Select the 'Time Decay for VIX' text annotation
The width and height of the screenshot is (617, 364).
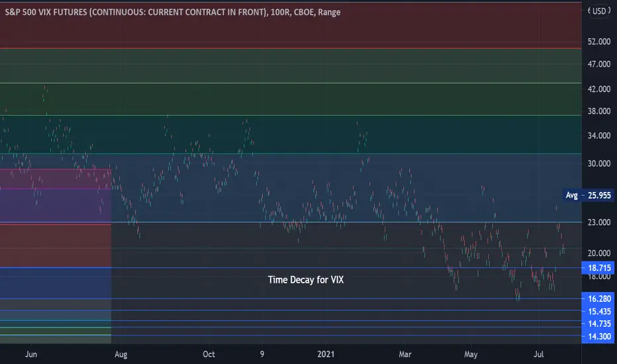(306, 280)
